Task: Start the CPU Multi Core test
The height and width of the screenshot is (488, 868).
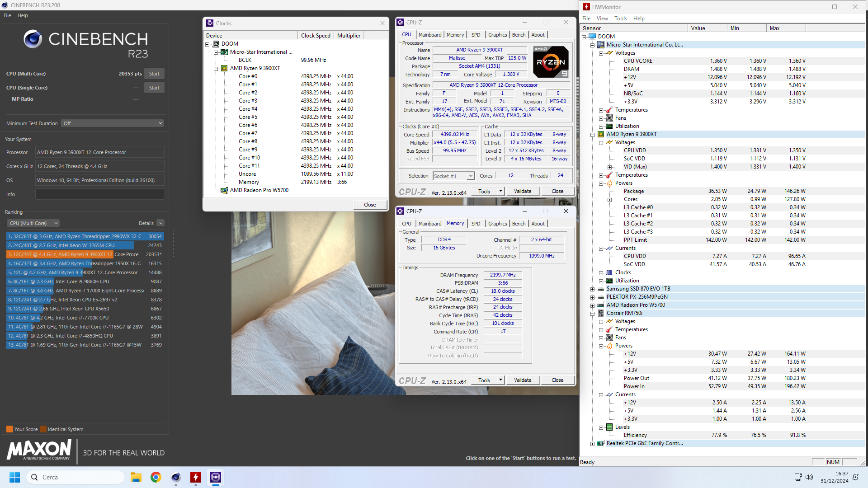Action: pyautogui.click(x=154, y=74)
